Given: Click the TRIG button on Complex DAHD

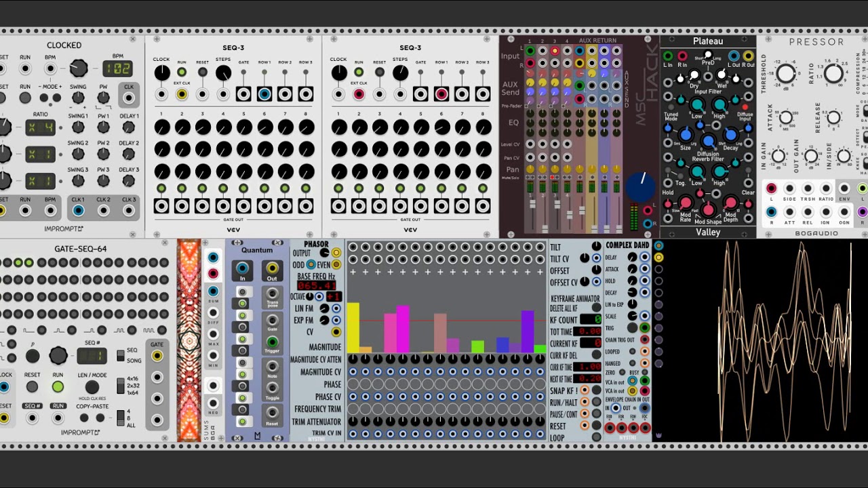Looking at the screenshot, I should coord(632,328).
